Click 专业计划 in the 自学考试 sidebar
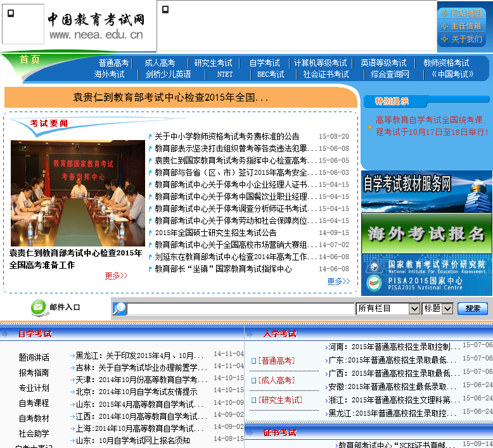The image size is (493, 448). 34,388
